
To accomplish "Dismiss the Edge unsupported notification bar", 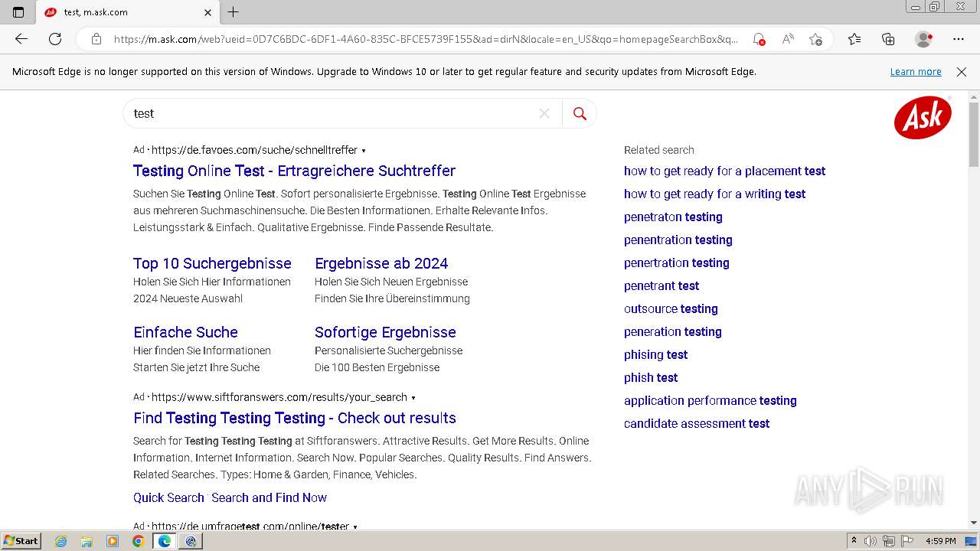I will [962, 71].
